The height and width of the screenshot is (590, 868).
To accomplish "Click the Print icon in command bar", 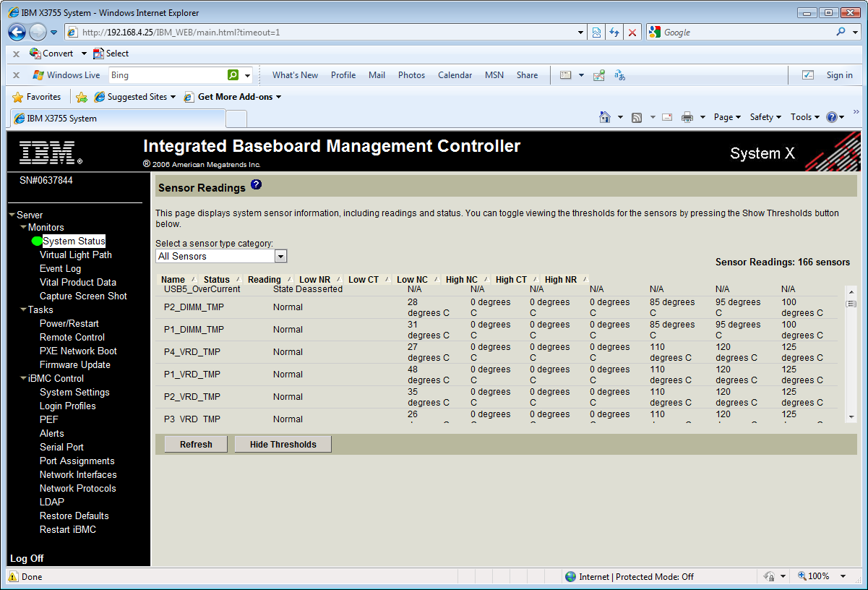I will [687, 117].
